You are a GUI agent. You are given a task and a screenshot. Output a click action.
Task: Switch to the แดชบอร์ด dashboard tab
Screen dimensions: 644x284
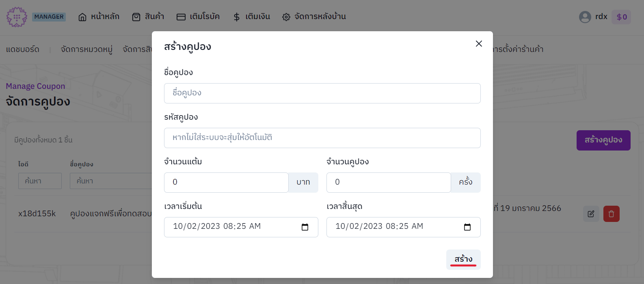click(x=23, y=49)
